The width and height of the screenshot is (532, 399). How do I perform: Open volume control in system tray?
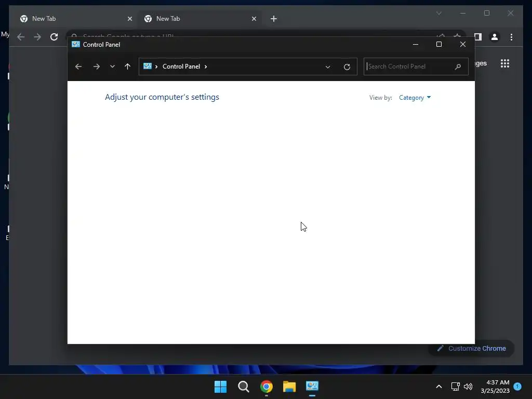(468, 387)
